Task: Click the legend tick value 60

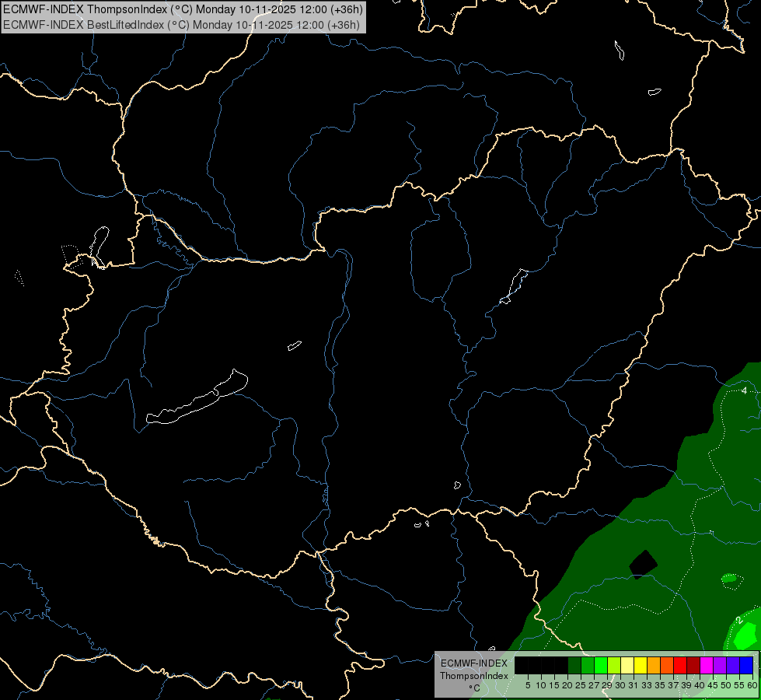Action: coord(752,685)
